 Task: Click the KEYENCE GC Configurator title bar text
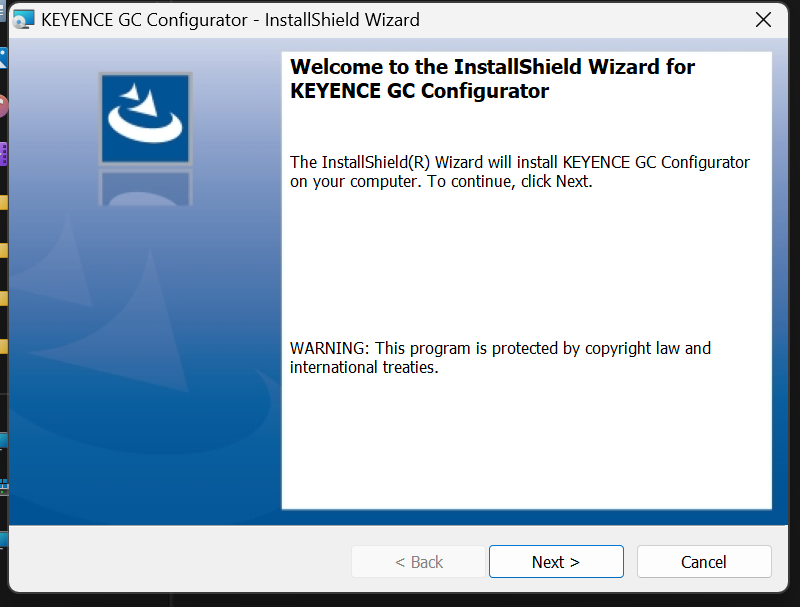point(230,20)
